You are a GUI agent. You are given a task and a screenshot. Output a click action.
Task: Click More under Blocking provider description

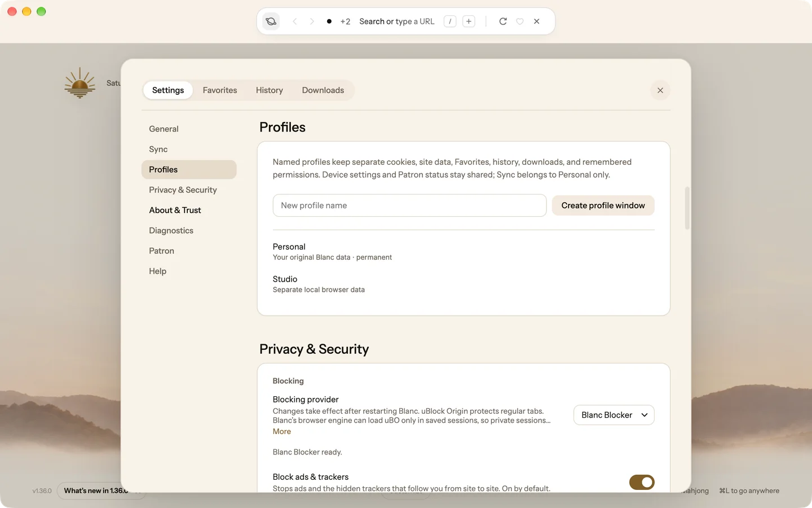282,431
